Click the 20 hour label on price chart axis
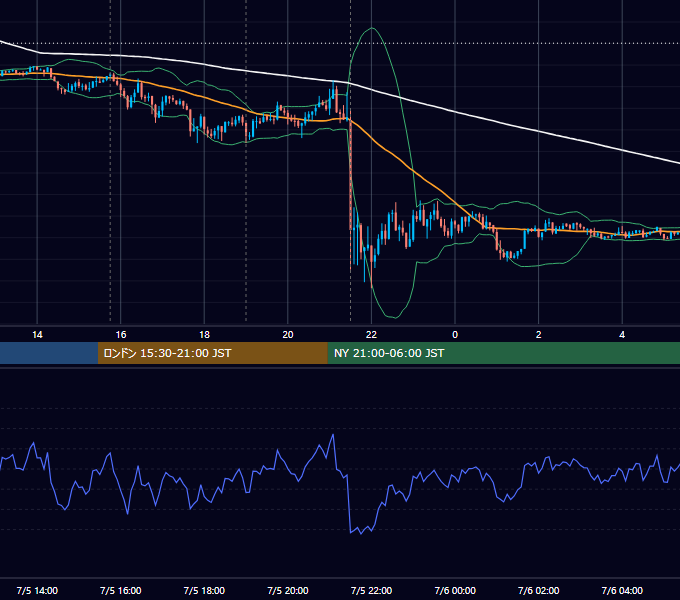680x600 pixels. [x=288, y=335]
